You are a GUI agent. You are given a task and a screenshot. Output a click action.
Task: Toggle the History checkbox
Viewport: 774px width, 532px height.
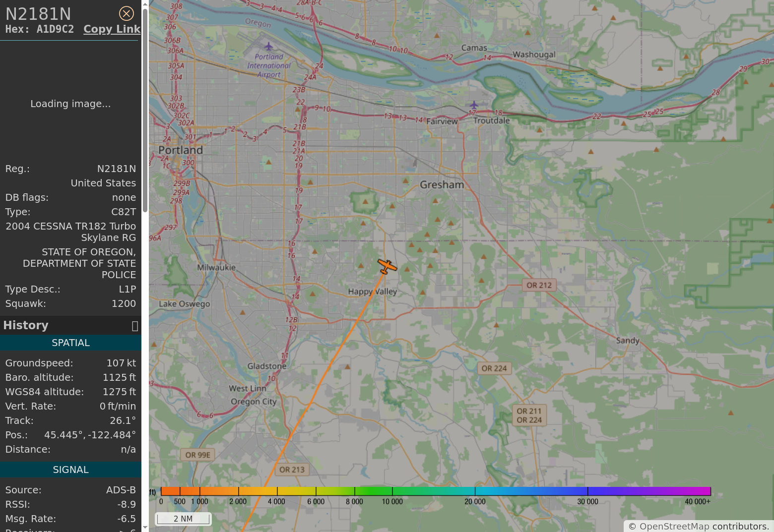point(134,326)
